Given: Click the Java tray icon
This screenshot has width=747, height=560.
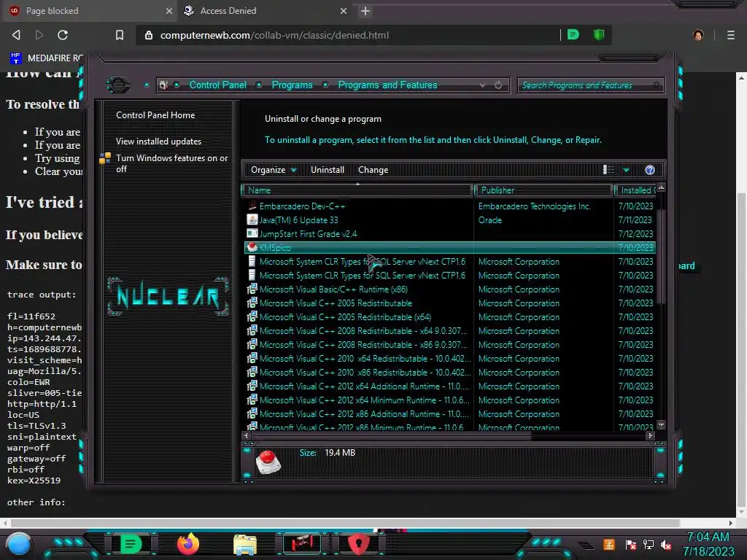Looking at the screenshot, I should [609, 544].
